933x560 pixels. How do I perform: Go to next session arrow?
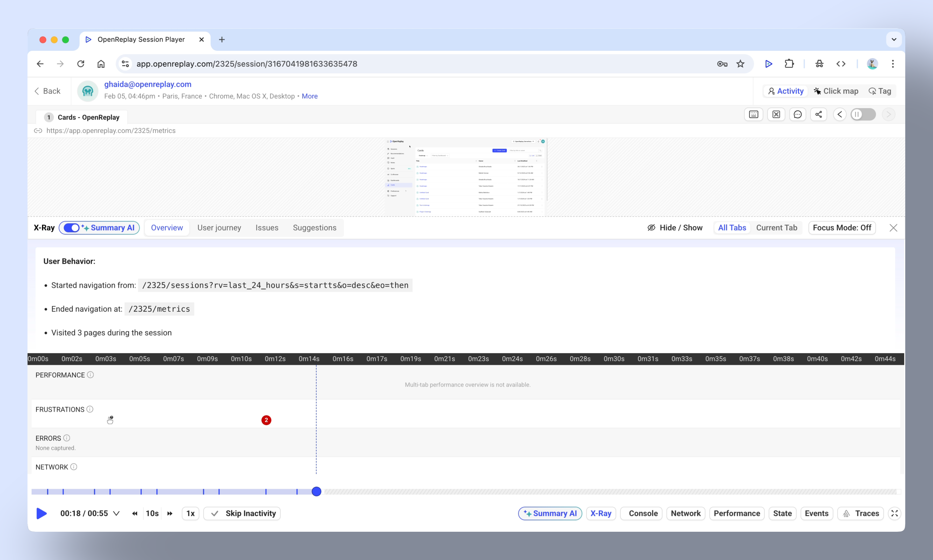pos(888,114)
